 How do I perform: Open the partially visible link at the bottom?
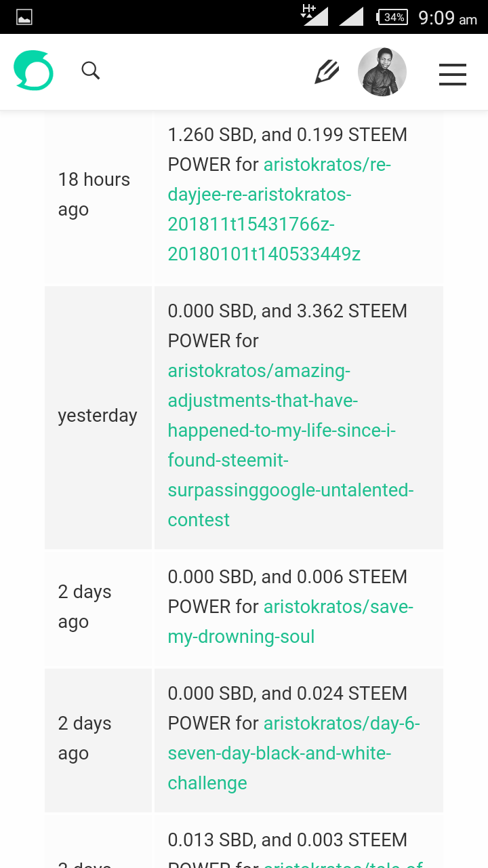click(343, 863)
